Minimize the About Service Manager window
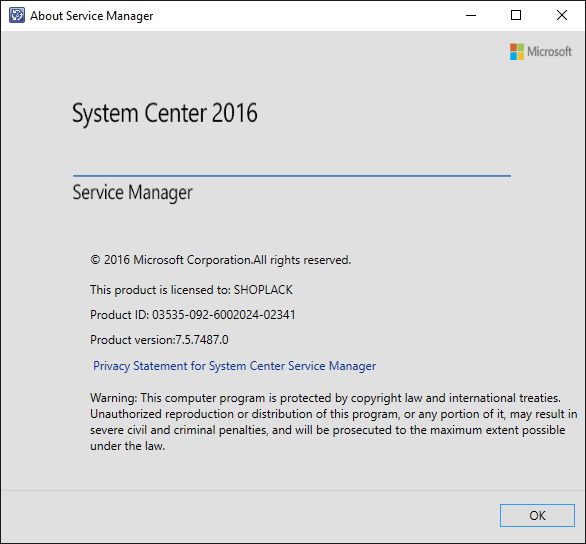The height and width of the screenshot is (544, 586). [x=471, y=15]
